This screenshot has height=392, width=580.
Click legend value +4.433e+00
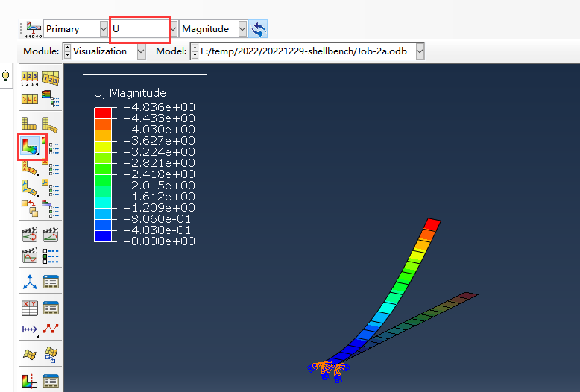[x=159, y=118]
